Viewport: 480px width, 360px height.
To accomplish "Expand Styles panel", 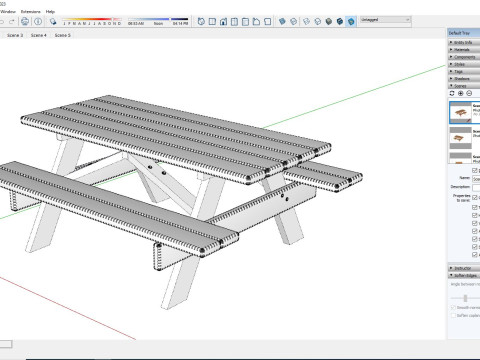I will coord(464,64).
